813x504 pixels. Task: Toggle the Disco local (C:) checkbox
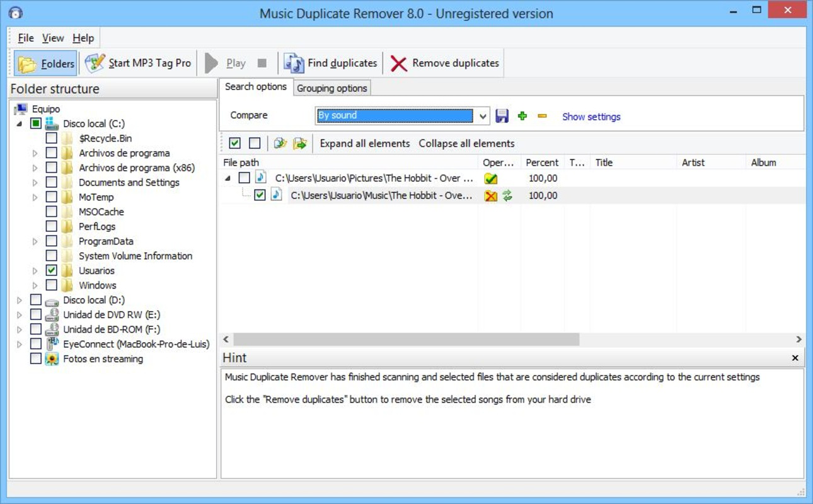pos(36,124)
